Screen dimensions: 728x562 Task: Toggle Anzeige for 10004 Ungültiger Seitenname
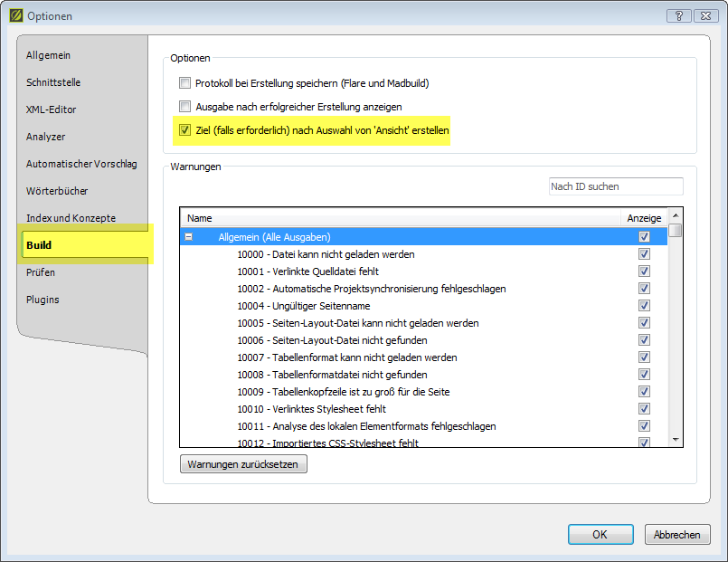click(x=644, y=306)
